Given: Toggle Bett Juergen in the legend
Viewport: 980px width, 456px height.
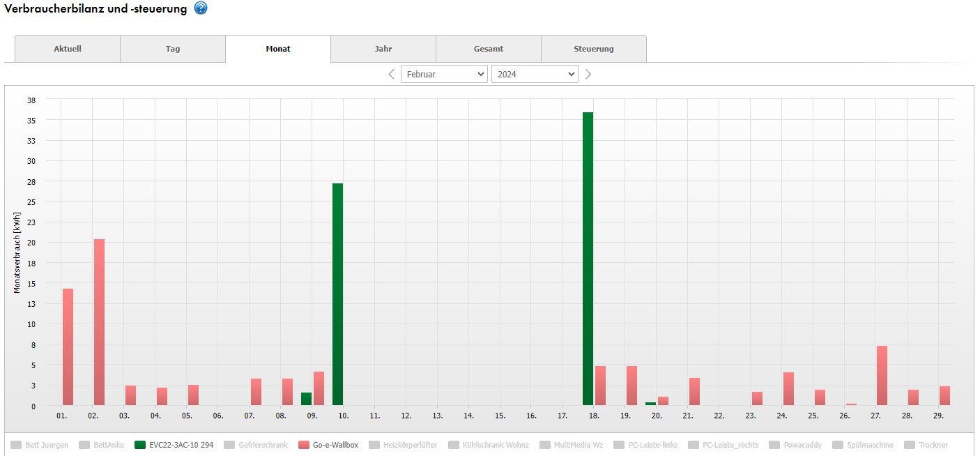Looking at the screenshot, I should point(39,445).
